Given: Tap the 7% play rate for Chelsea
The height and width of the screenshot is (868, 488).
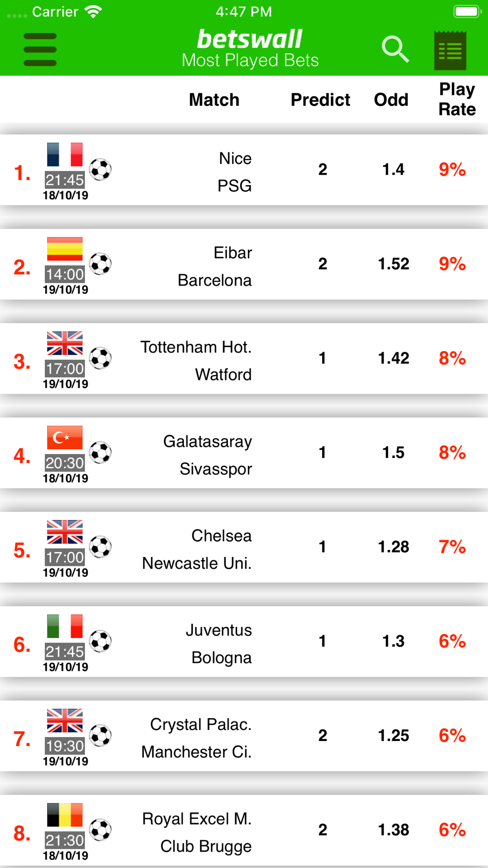Looking at the screenshot, I should [x=452, y=547].
